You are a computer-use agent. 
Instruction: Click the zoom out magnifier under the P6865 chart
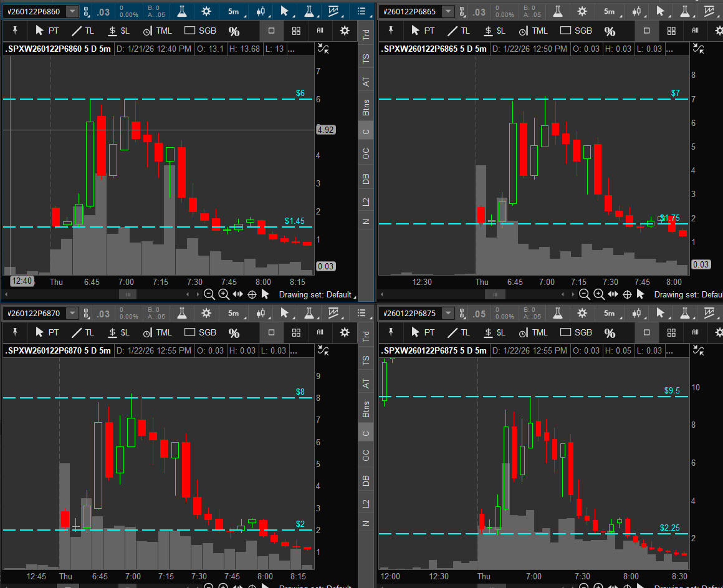(x=584, y=294)
